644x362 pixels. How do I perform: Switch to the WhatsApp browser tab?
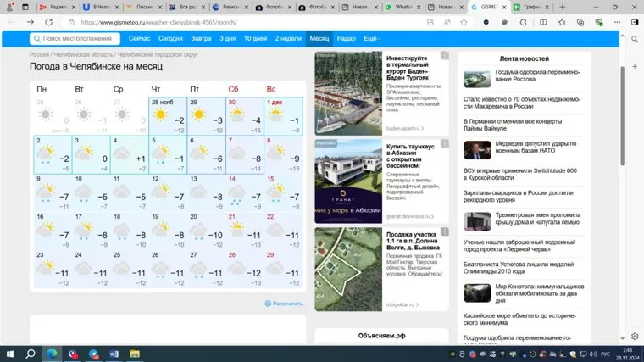point(402,6)
